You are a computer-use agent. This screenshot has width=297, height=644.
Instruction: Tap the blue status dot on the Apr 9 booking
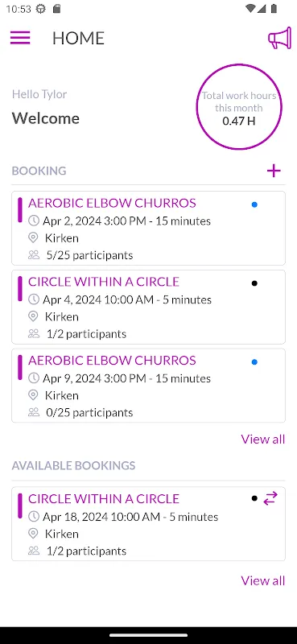pyautogui.click(x=254, y=362)
